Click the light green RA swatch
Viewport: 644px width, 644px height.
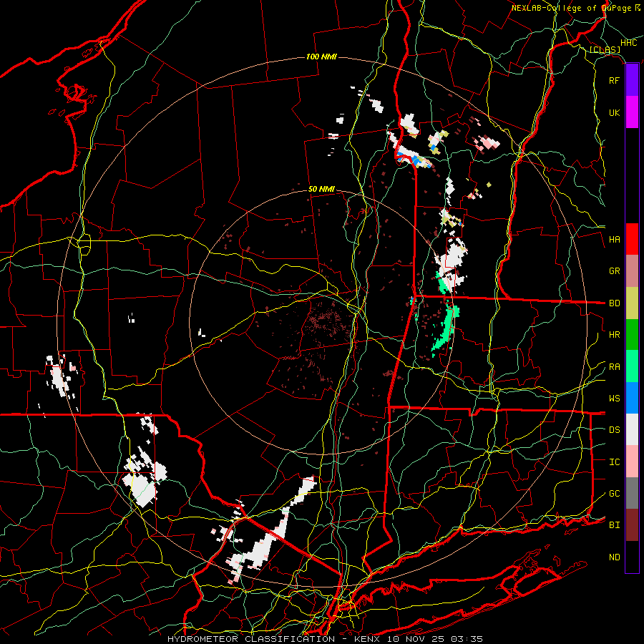(632, 366)
